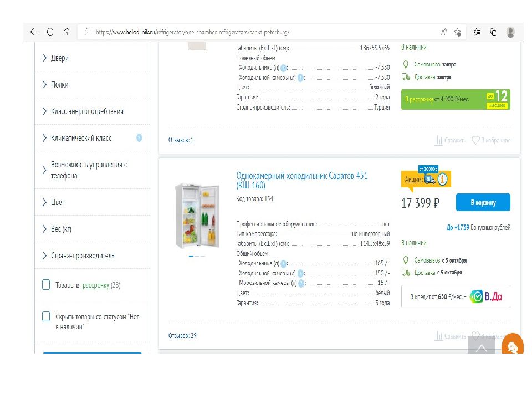Click the Самовывоз с 5 октября pin icon
532x399 pixels.
(406, 260)
